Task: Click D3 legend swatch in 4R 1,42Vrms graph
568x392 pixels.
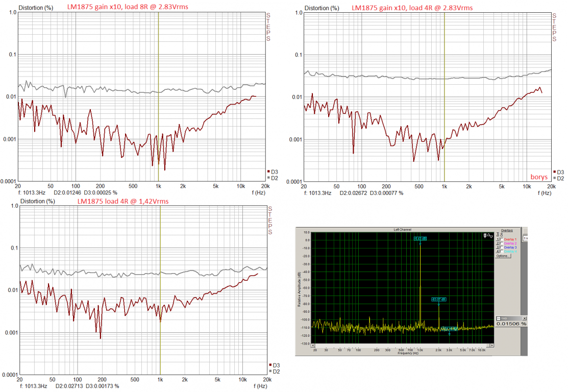Action: point(270,365)
